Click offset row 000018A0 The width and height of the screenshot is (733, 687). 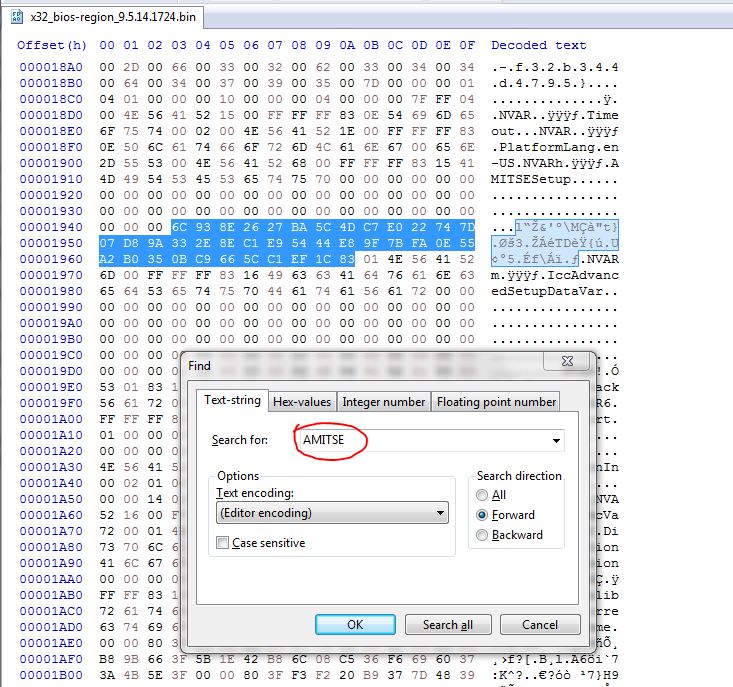click(51, 67)
